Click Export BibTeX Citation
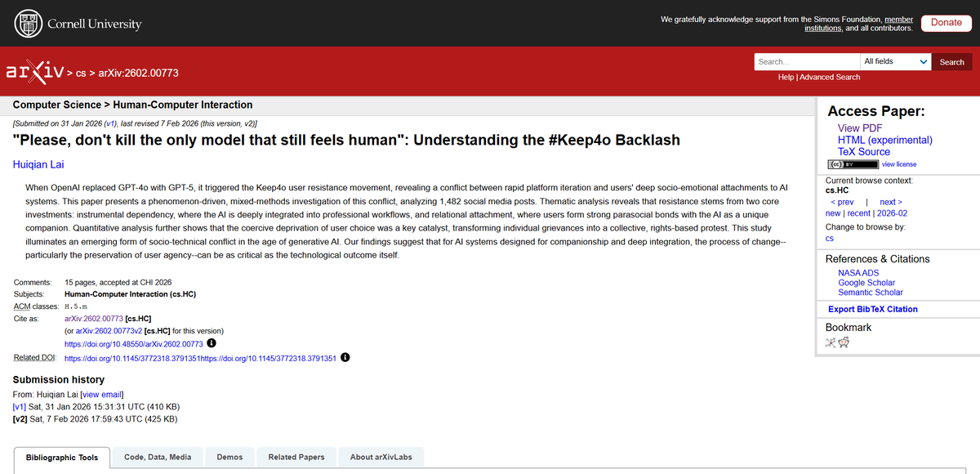Screen dimensions: 980x474 point(873,309)
